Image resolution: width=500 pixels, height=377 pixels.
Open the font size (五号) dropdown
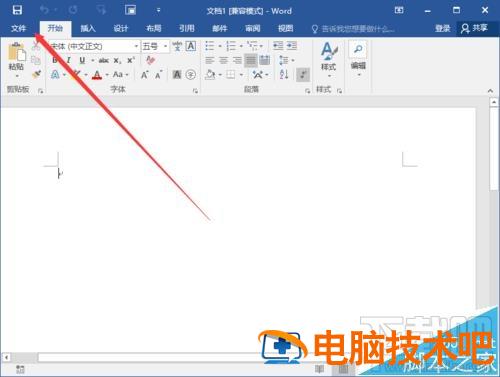pyautogui.click(x=165, y=46)
